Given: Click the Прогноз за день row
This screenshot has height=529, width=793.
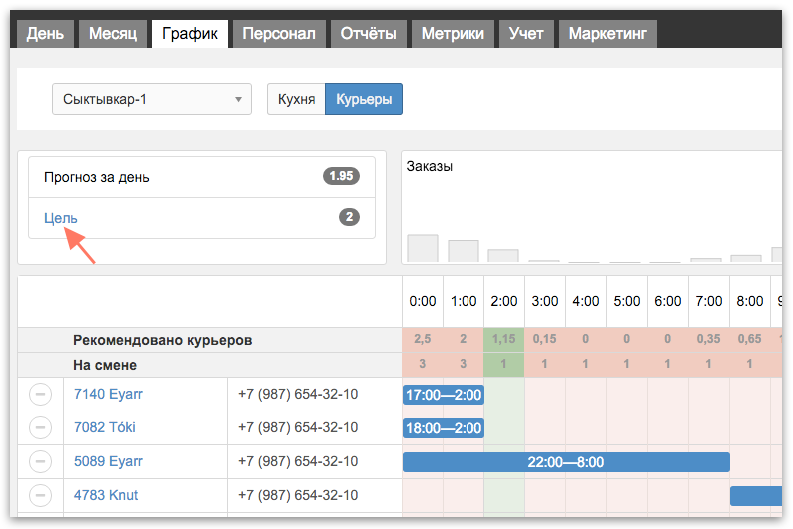Looking at the screenshot, I should pos(202,177).
